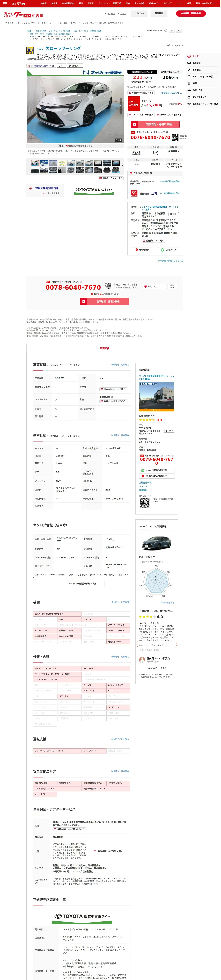Jump to 車両保証・アフターサービス from side menu
This screenshot has width=221, height=980.
[x=205, y=104]
